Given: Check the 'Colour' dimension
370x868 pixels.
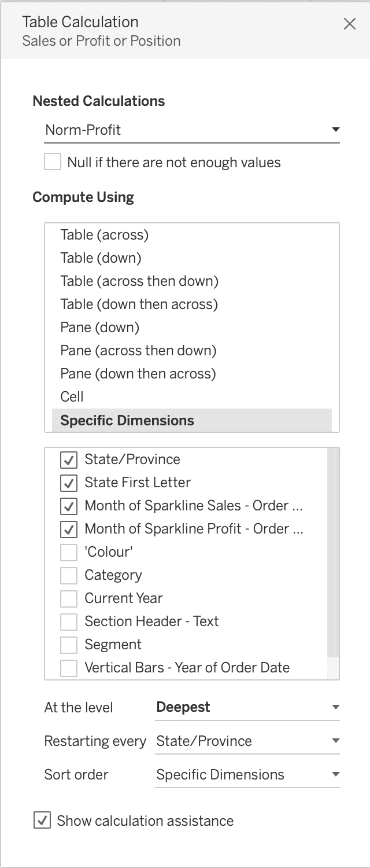Looking at the screenshot, I should [68, 551].
